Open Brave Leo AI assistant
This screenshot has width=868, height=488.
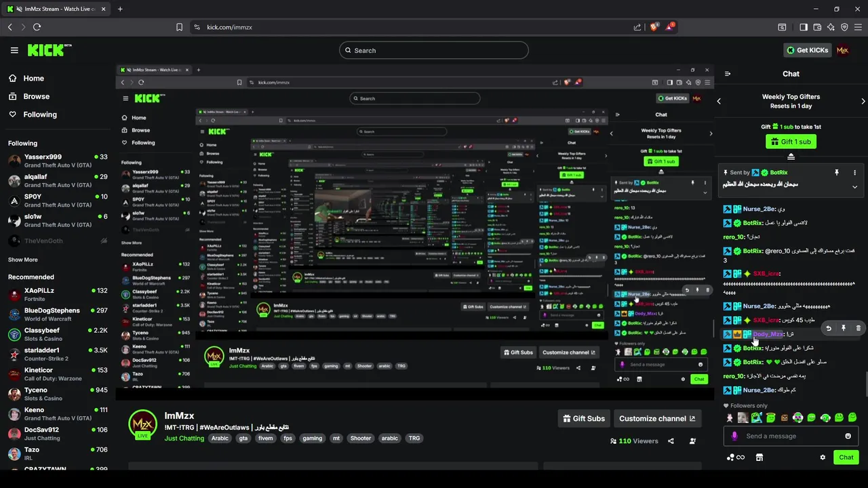coord(831,27)
